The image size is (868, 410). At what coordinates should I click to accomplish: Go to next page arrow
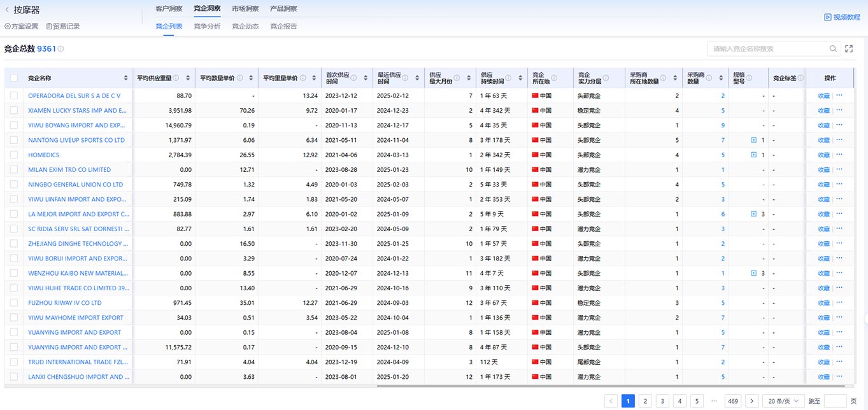pyautogui.click(x=752, y=401)
